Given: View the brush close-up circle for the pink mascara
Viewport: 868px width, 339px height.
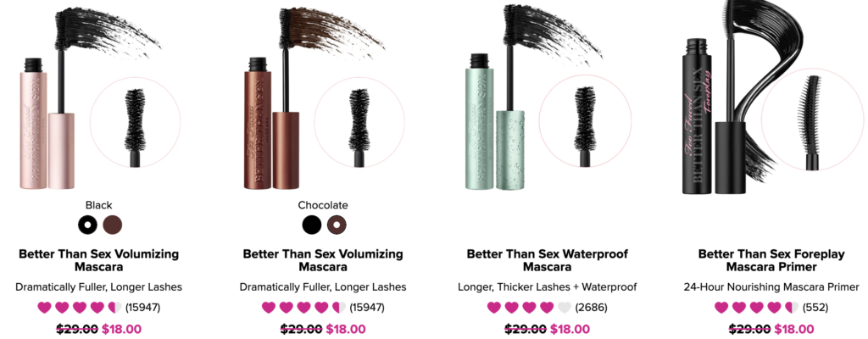Looking at the screenshot, I should (x=135, y=122).
